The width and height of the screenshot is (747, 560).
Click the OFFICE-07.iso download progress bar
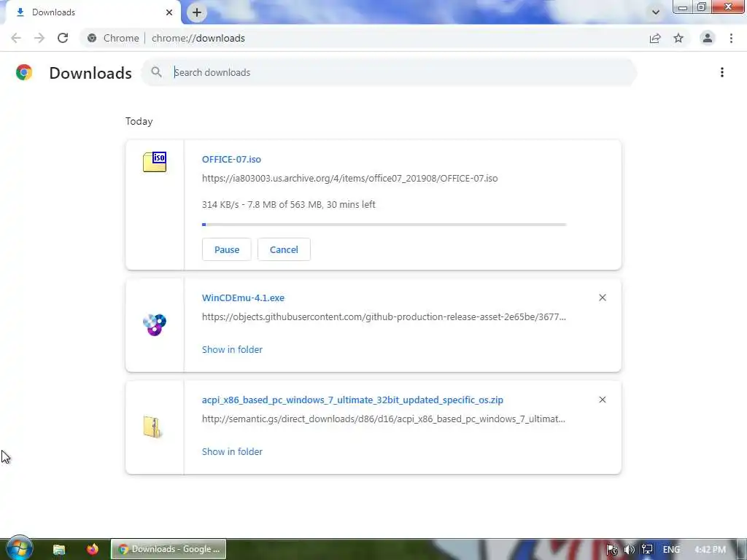coord(384,225)
